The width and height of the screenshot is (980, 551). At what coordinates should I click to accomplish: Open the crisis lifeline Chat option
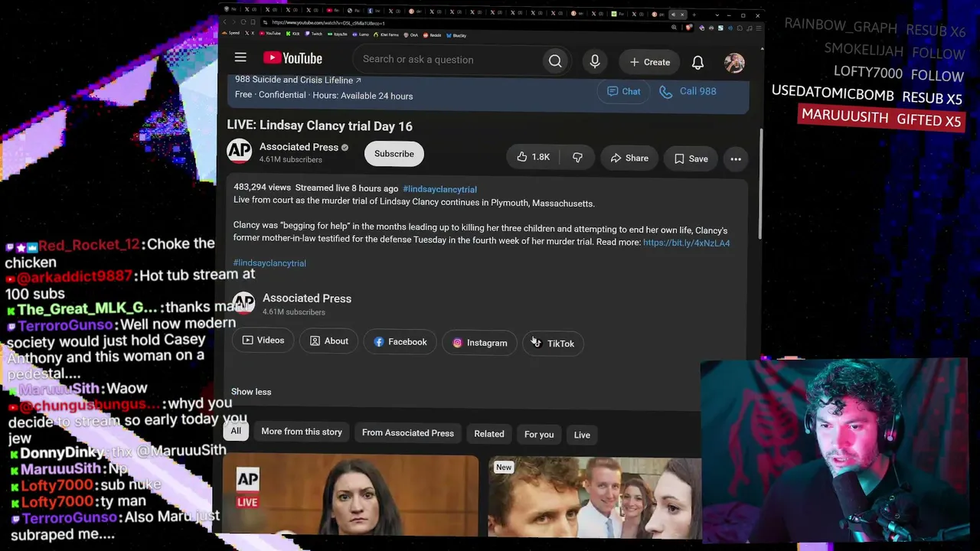pyautogui.click(x=623, y=91)
